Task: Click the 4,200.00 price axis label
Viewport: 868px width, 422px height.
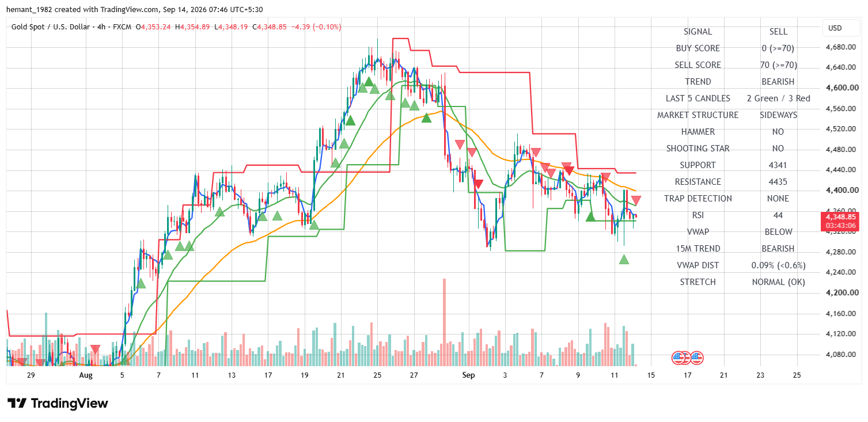Action: [841, 293]
